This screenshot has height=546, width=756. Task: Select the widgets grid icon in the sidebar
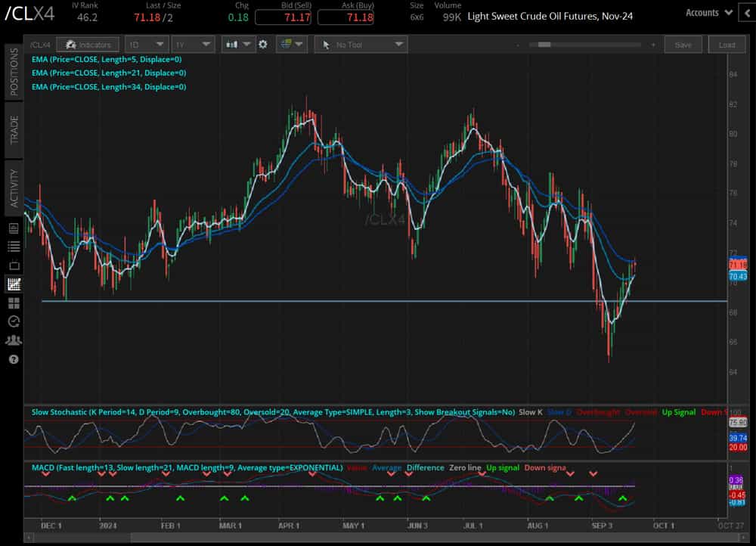13,302
